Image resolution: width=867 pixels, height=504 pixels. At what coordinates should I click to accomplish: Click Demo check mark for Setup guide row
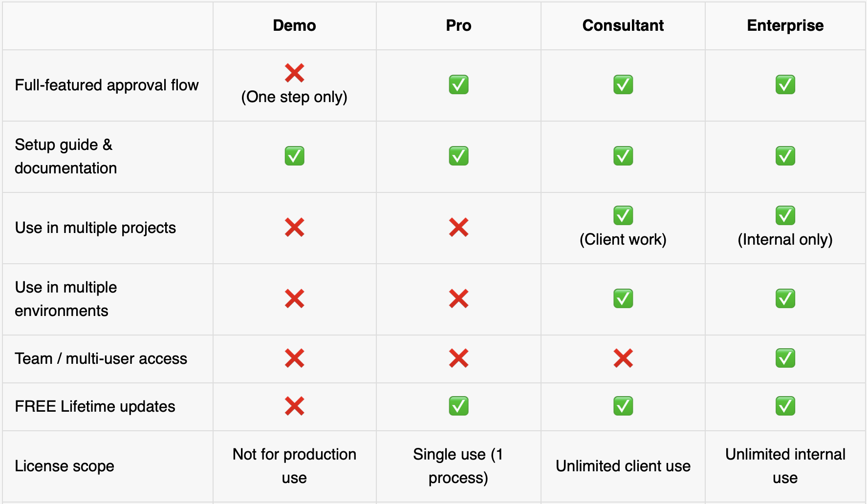coord(294,156)
